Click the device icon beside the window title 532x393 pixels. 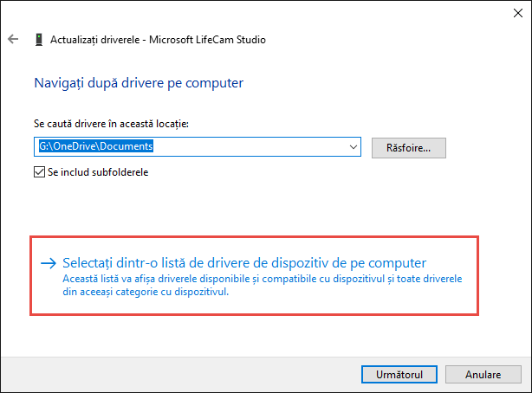point(39,40)
